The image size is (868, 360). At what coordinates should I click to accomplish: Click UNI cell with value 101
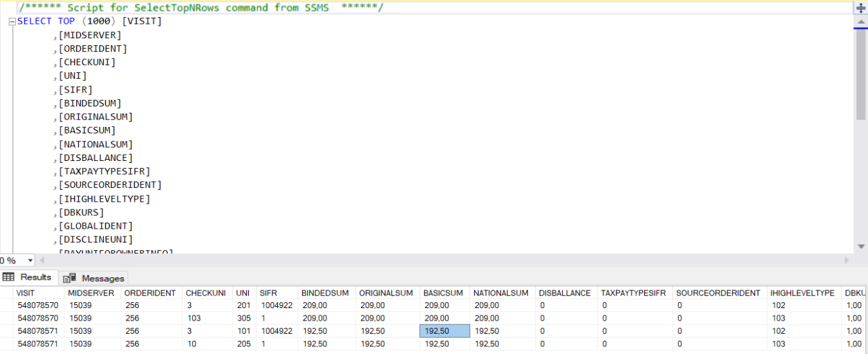pyautogui.click(x=245, y=331)
